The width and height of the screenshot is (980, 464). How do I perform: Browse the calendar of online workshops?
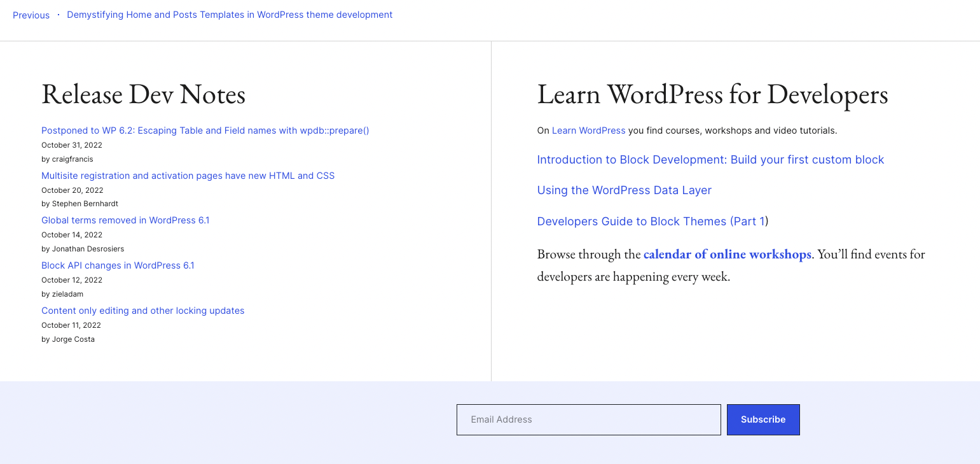727,253
